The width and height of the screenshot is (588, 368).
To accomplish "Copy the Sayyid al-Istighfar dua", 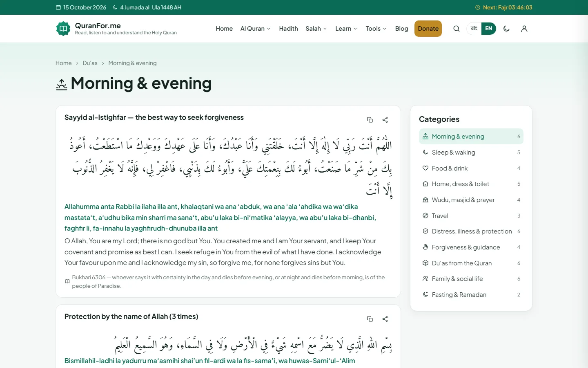I will [x=370, y=120].
